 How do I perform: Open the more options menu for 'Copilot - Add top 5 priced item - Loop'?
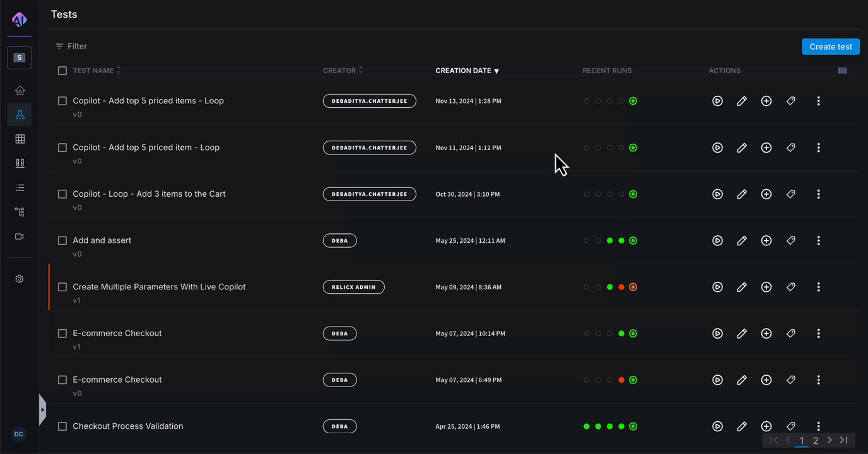[x=818, y=148]
